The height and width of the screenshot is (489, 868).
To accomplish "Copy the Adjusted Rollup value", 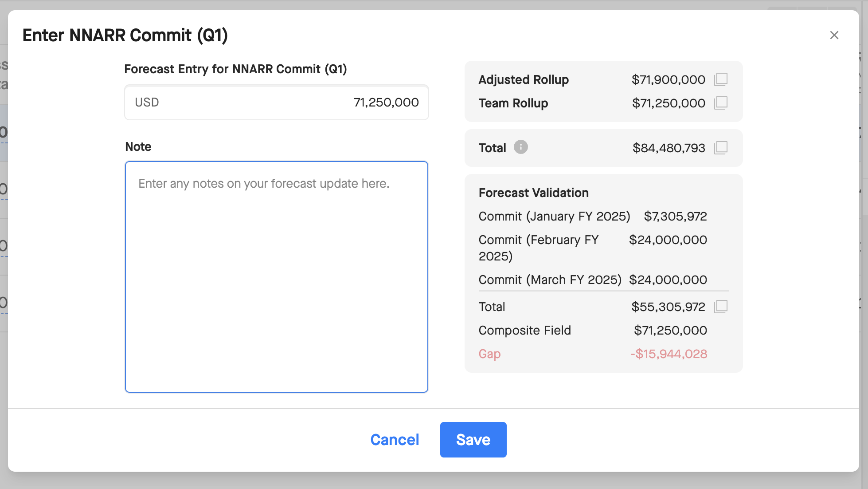I will coord(721,79).
